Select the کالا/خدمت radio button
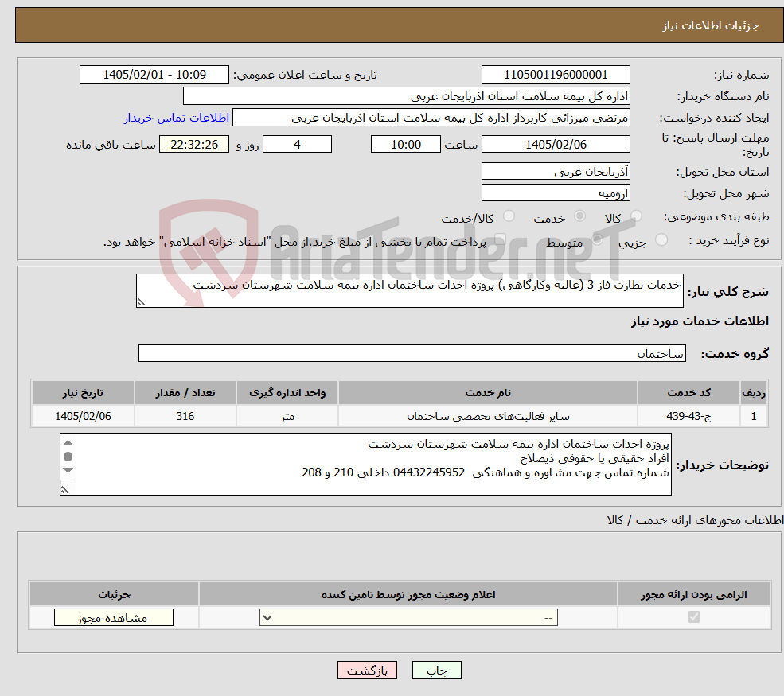The image size is (784, 696). tap(509, 216)
